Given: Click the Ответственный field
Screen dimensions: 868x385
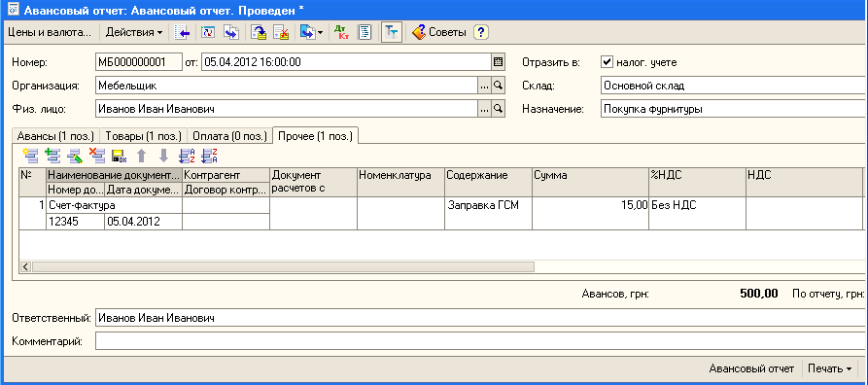Looking at the screenshot, I should 481,318.
